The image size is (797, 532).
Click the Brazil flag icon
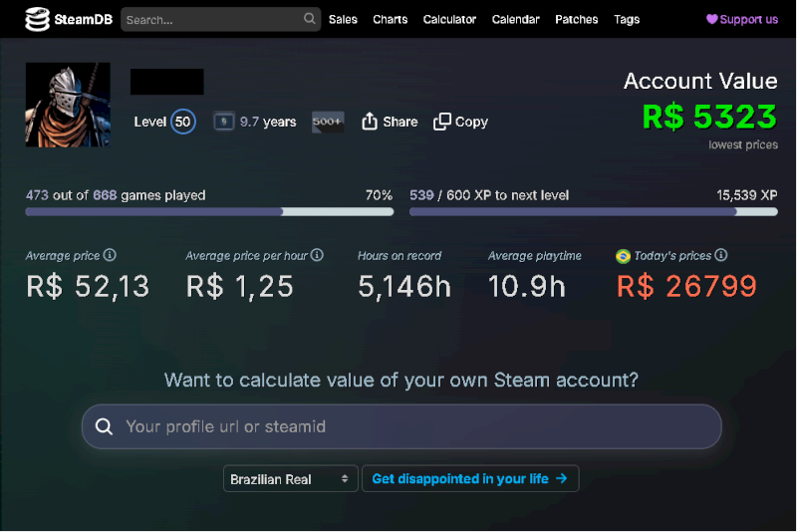(x=623, y=256)
